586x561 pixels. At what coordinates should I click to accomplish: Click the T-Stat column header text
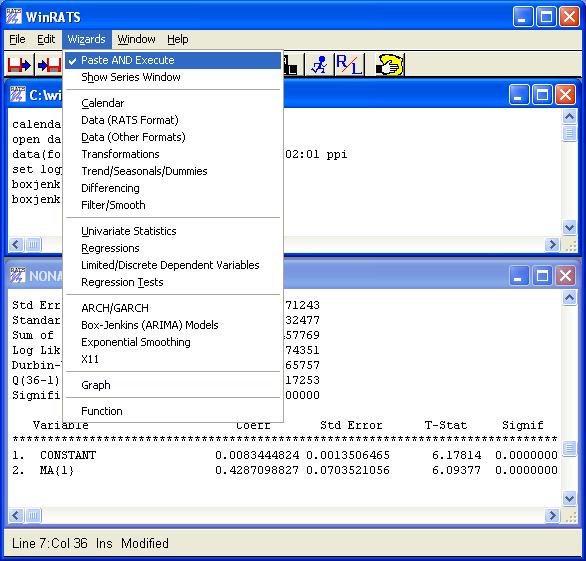point(446,425)
